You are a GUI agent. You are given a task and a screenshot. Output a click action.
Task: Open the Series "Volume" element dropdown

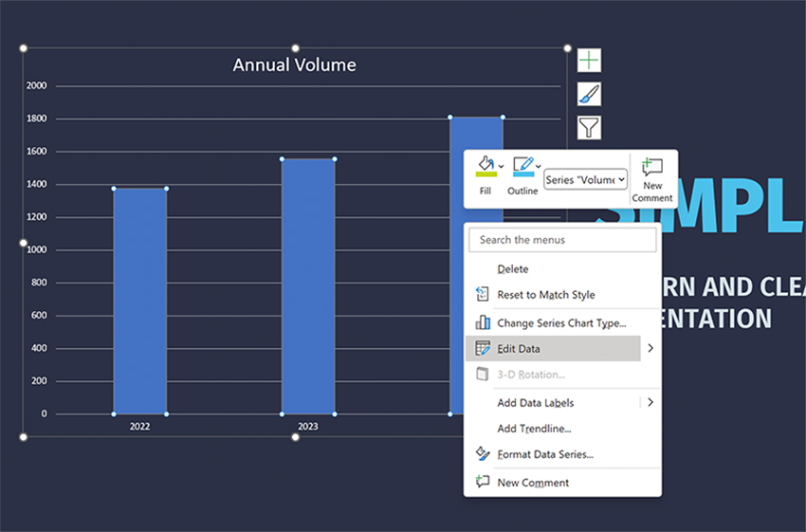pyautogui.click(x=585, y=179)
